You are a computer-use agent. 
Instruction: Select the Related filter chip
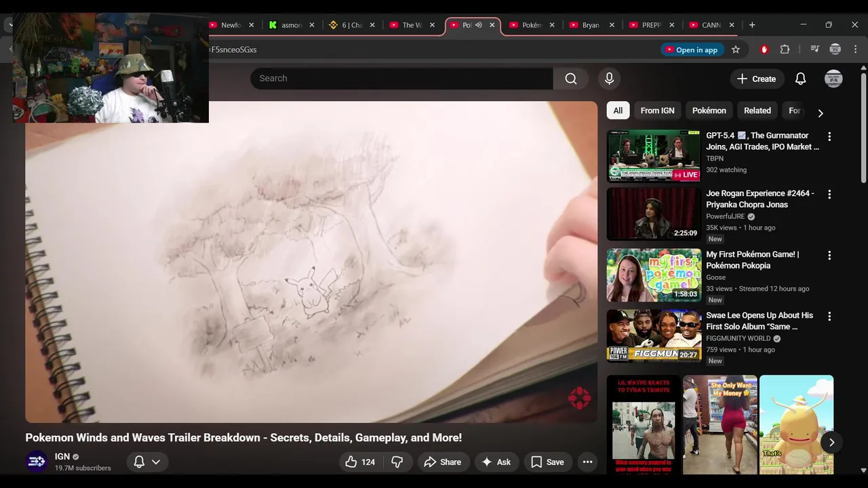[757, 110]
